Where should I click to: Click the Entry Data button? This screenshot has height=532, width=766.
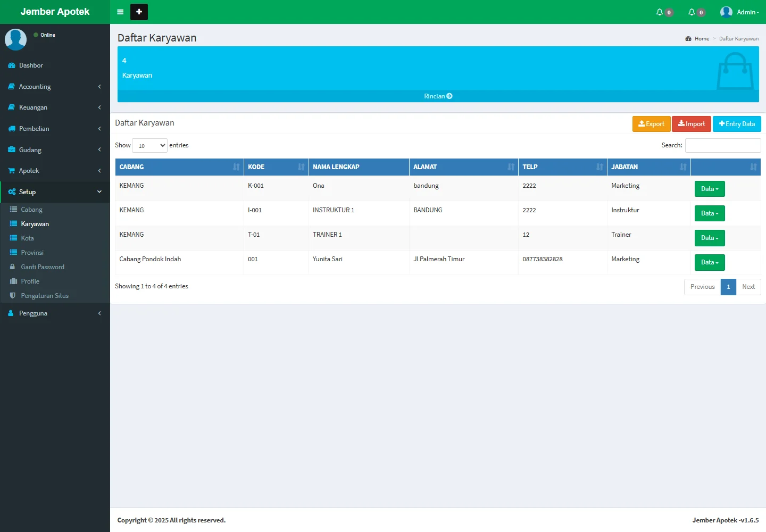(736, 124)
